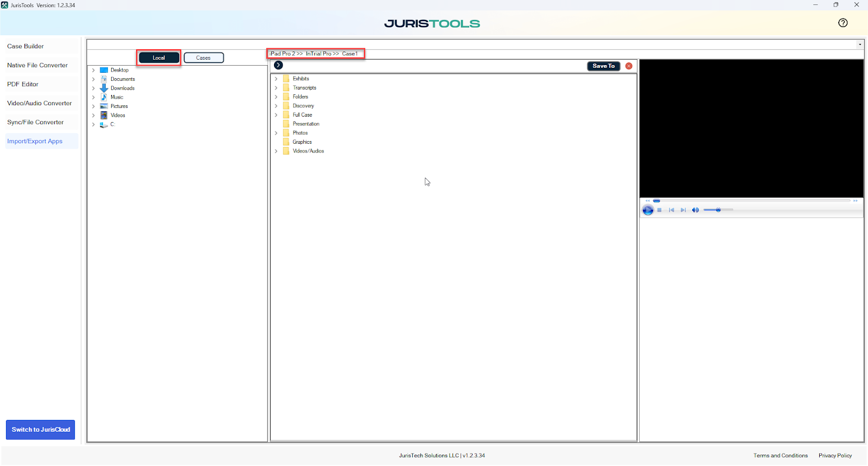Expand the Discovery folder node

point(276,106)
